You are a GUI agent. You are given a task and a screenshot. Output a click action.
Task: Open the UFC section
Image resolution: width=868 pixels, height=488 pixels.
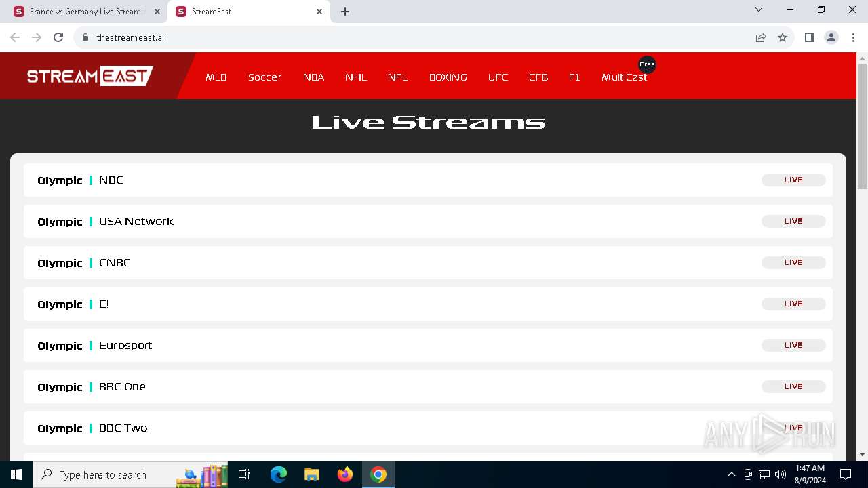pos(498,77)
